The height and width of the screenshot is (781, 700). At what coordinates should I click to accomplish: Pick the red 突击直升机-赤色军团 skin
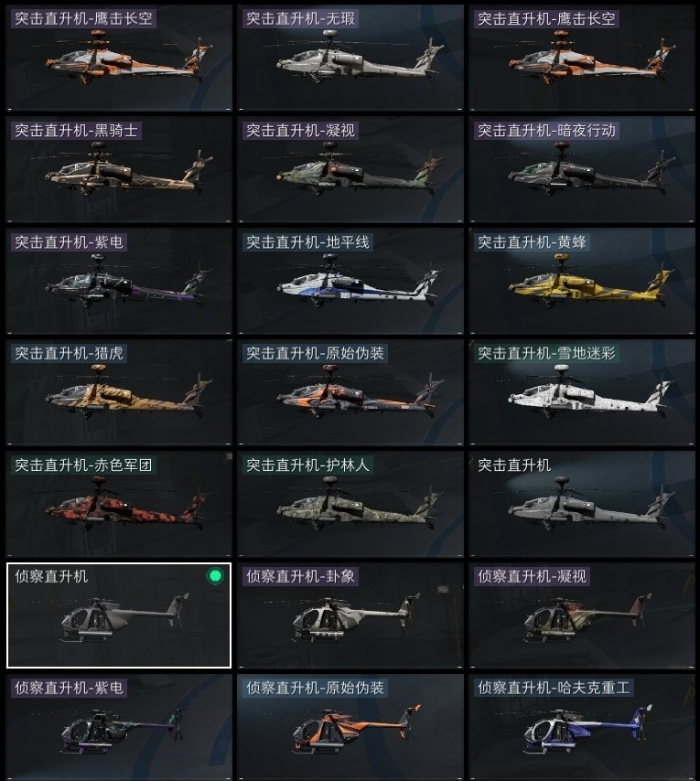coord(119,504)
